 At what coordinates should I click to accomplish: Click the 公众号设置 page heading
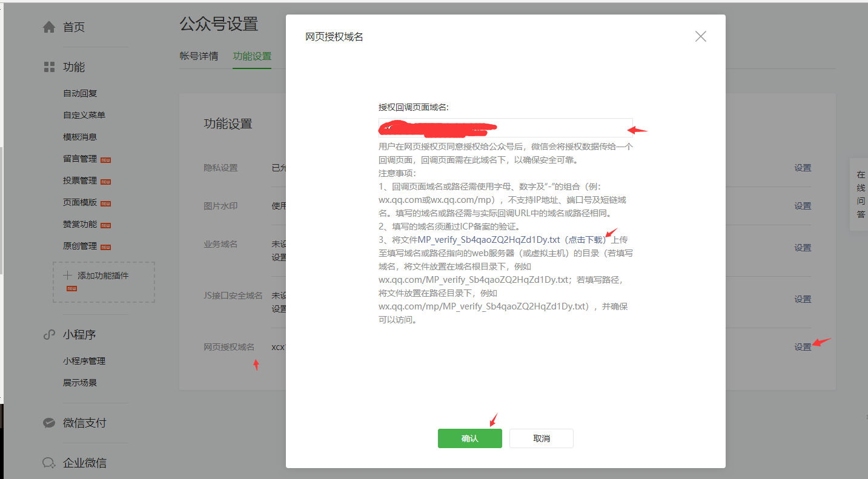point(219,24)
